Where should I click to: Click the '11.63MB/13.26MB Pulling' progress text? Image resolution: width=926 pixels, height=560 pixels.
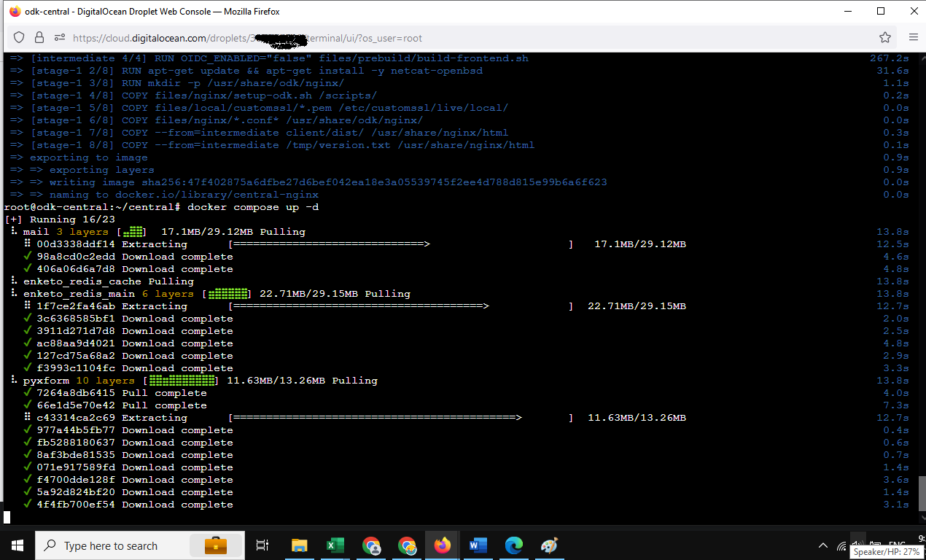(302, 381)
